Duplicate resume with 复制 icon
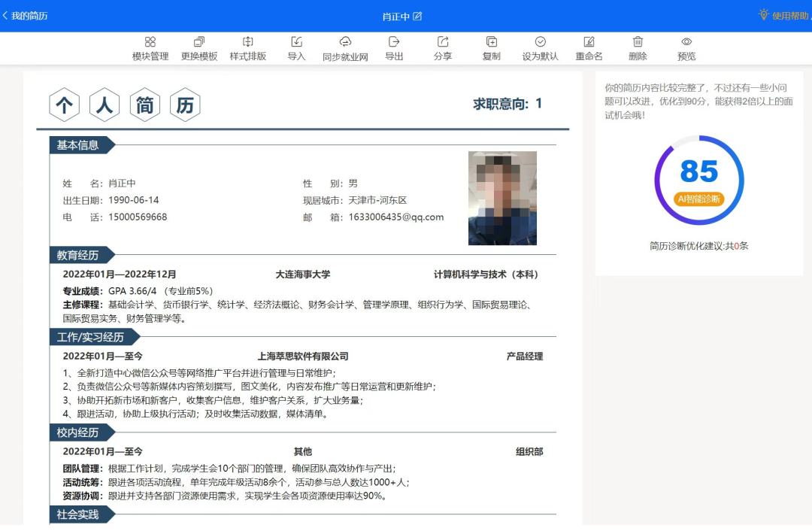This screenshot has height=531, width=812. coord(491,42)
